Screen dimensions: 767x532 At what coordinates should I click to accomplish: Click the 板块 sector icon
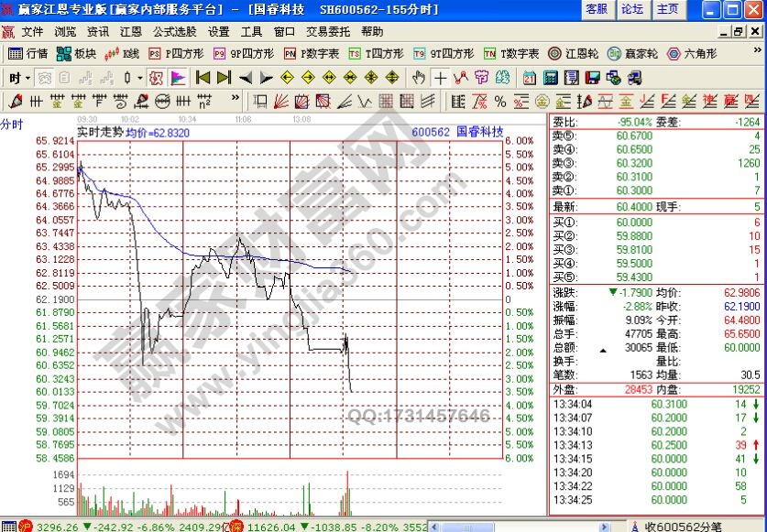[76, 53]
